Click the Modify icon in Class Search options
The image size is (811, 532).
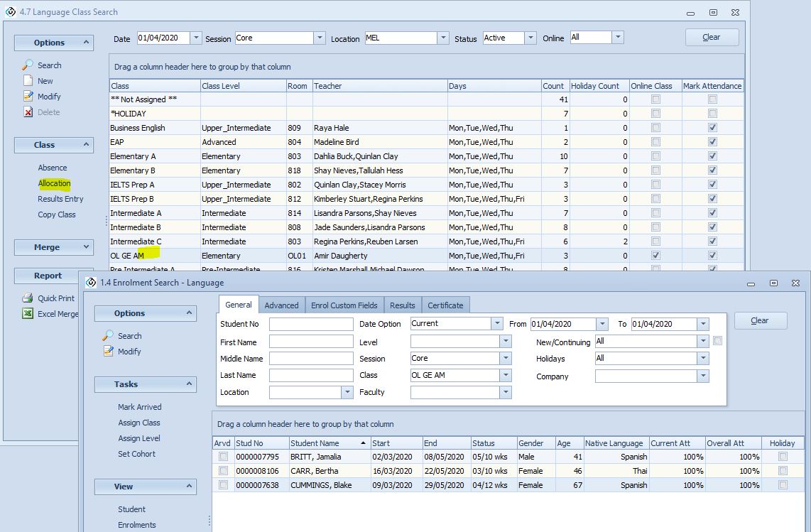[28, 96]
